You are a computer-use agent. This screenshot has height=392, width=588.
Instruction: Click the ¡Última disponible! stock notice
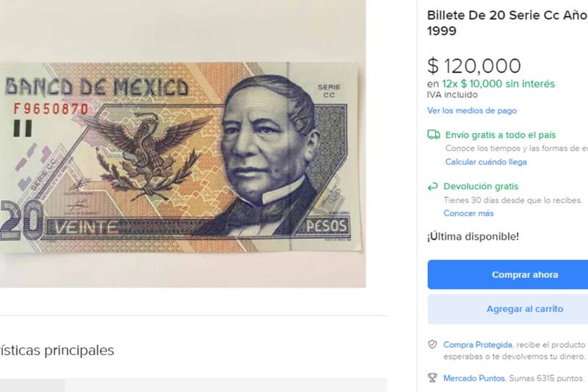pyautogui.click(x=473, y=237)
